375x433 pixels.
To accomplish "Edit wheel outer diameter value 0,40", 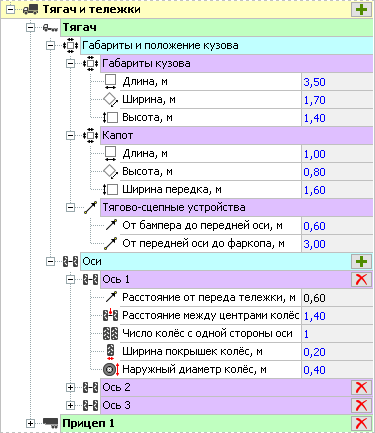I will coord(337,370).
